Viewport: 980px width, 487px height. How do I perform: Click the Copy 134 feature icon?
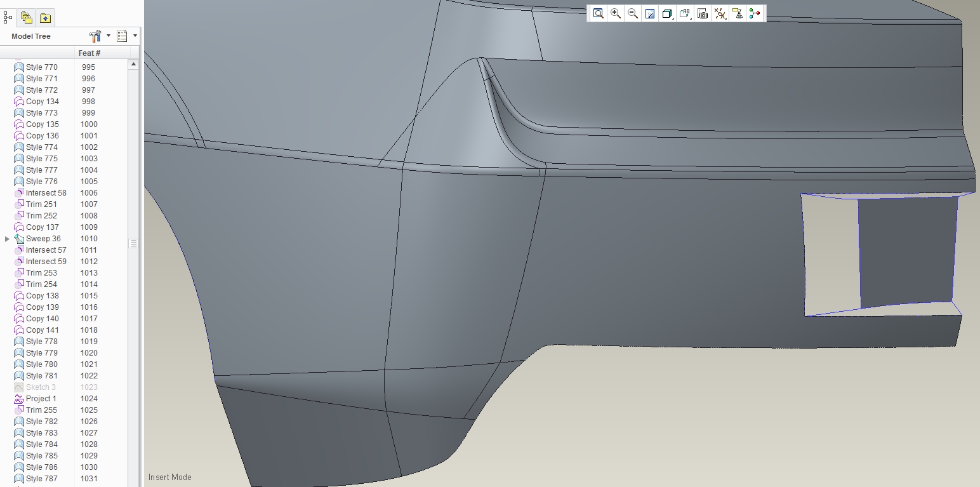tap(19, 102)
